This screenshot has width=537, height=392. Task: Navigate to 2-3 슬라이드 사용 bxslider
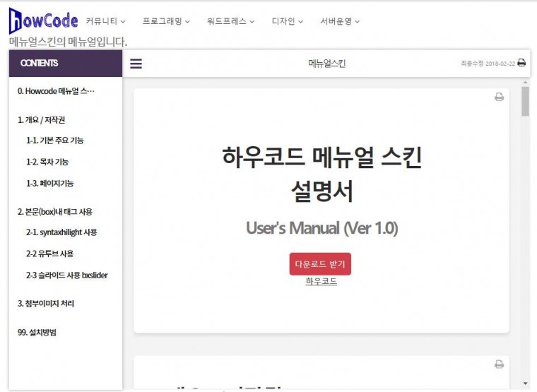tap(67, 275)
